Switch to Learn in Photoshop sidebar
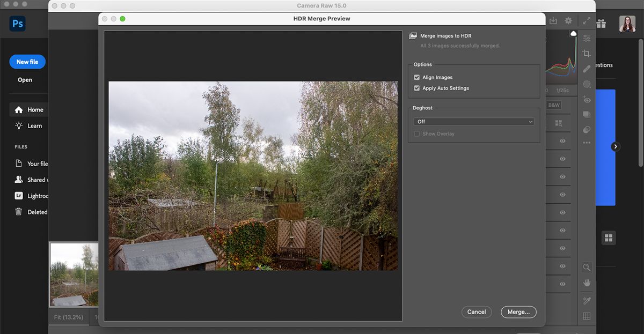The image size is (644, 334). (x=31, y=125)
